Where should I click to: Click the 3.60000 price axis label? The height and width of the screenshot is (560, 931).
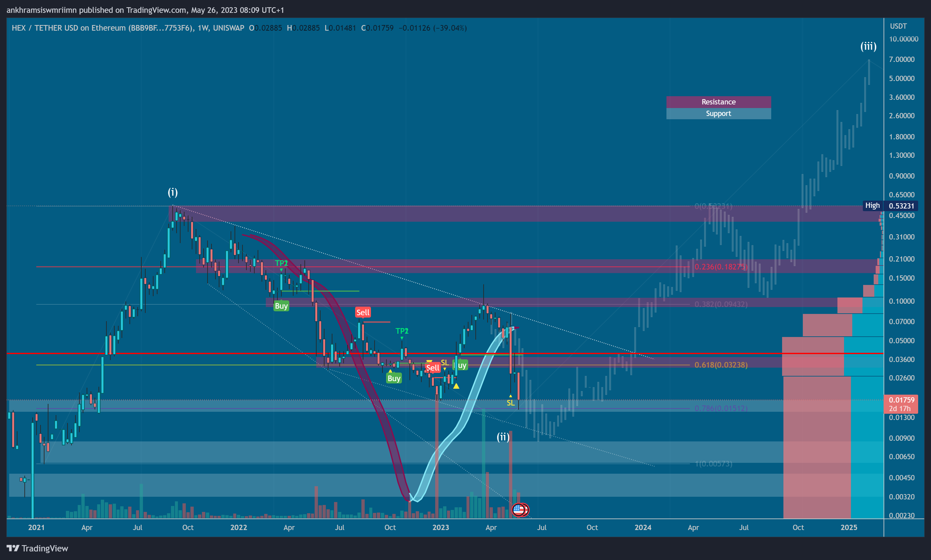click(x=902, y=97)
